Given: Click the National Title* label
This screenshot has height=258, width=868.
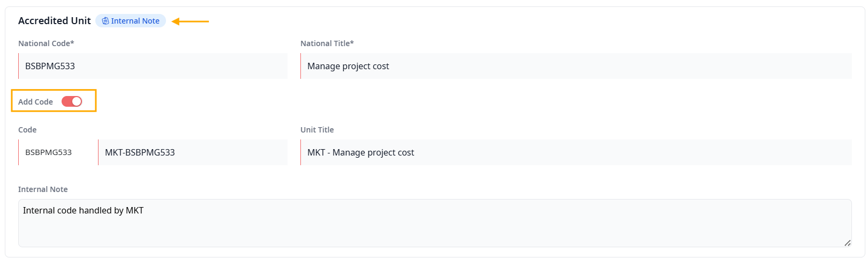Looking at the screenshot, I should point(327,43).
